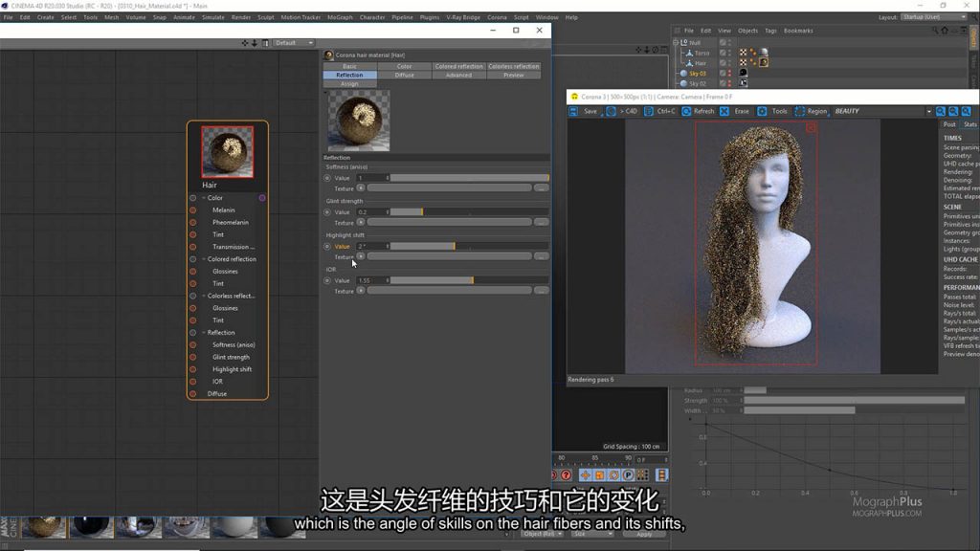Click the Refresh icon in Corona frame buffer

click(x=686, y=111)
